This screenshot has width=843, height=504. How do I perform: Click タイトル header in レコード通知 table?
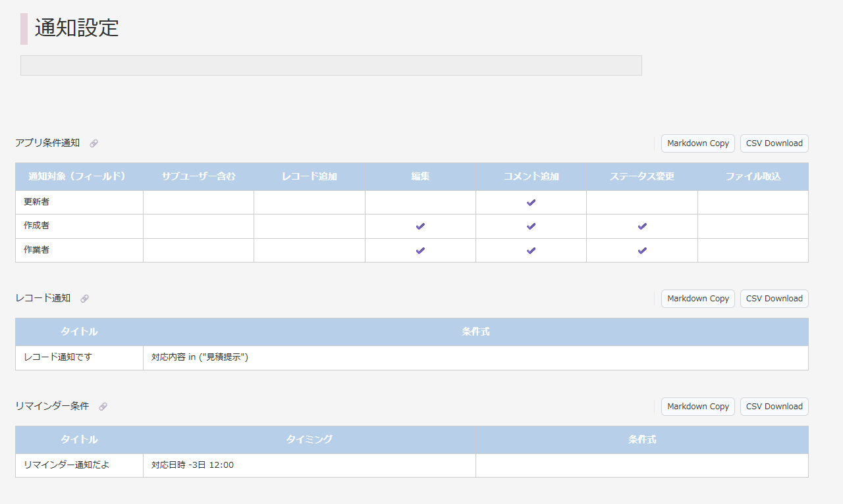click(x=80, y=332)
